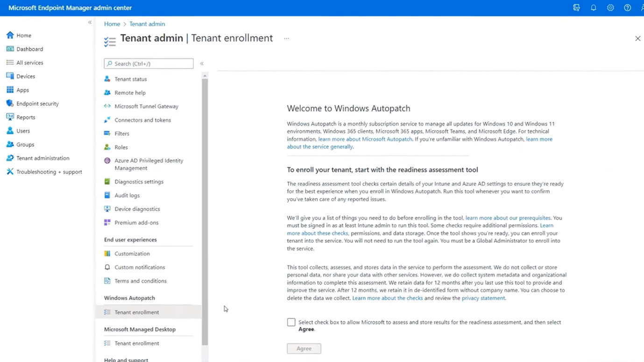Select the Devices icon in left navigation
This screenshot has height=362, width=644.
[10, 76]
